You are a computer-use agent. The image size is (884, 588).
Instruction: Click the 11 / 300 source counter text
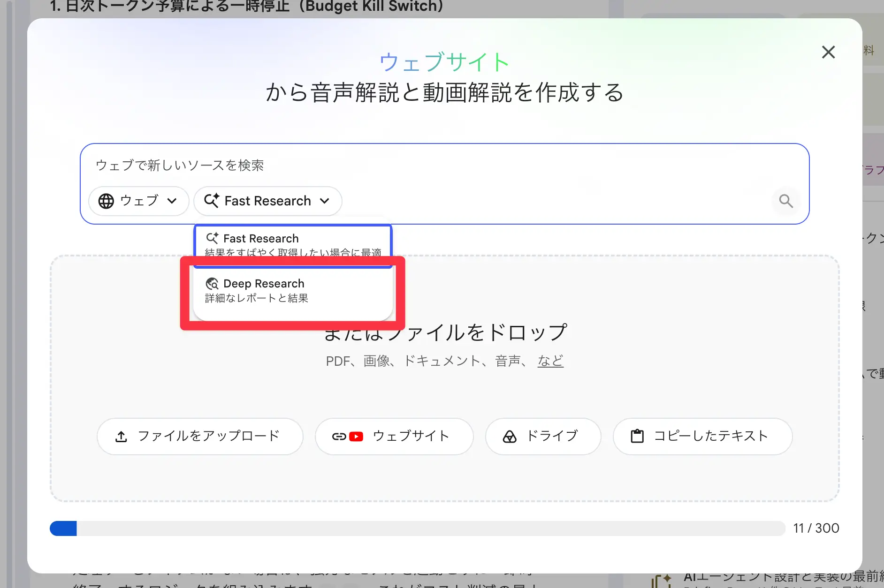pos(816,528)
